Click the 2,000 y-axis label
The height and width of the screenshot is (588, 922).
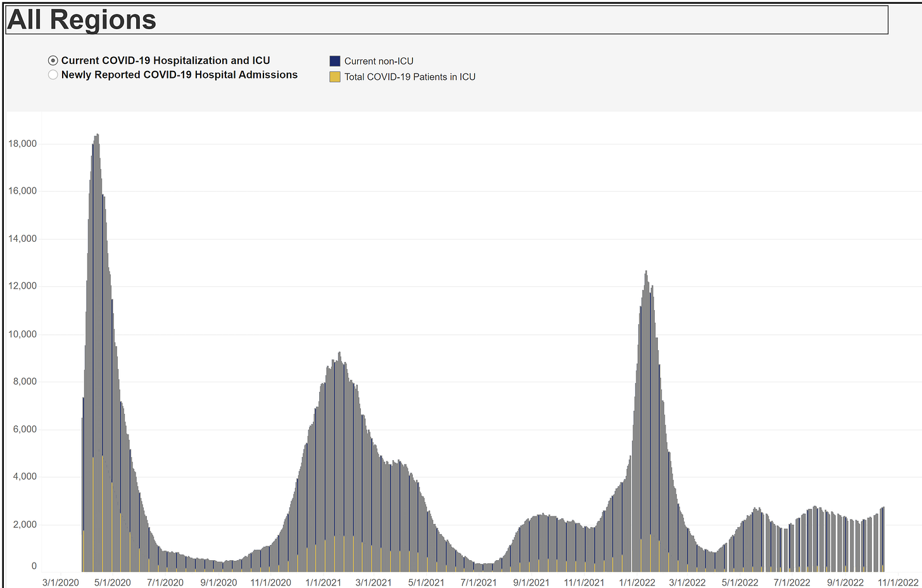(25, 525)
